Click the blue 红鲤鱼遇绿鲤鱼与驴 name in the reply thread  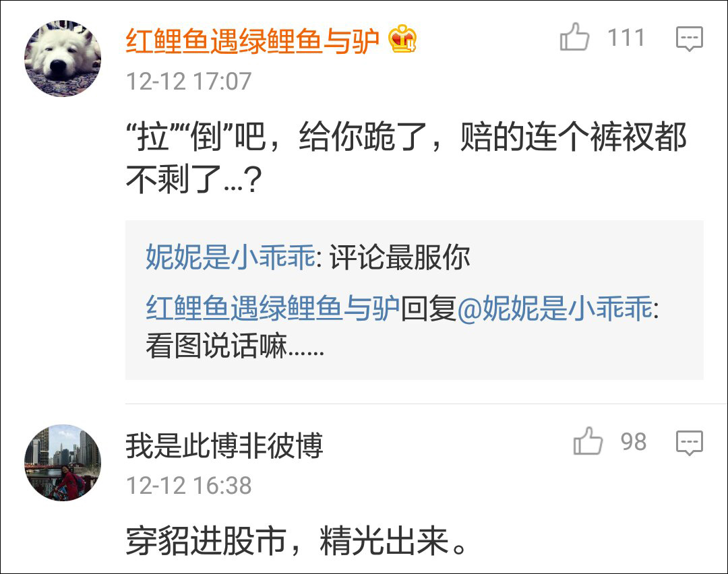273,310
